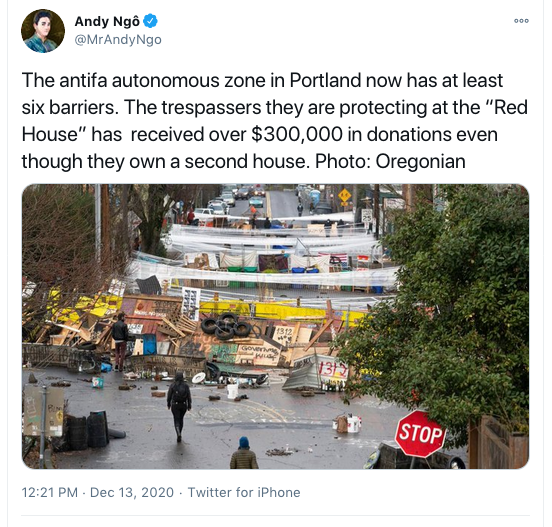This screenshot has height=527, width=552.
Task: Click the stacked tires on the barricade
Action: coord(226,326)
